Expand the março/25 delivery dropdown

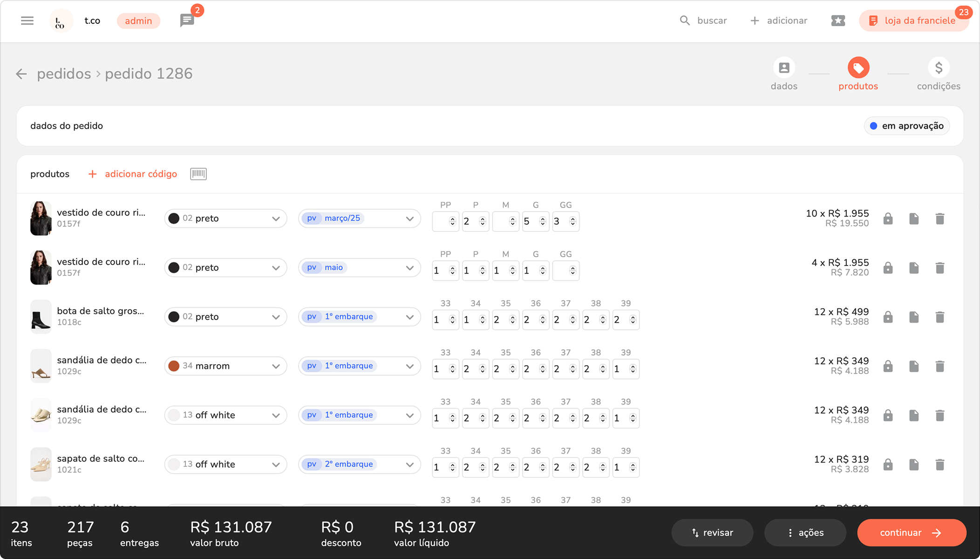[409, 218]
